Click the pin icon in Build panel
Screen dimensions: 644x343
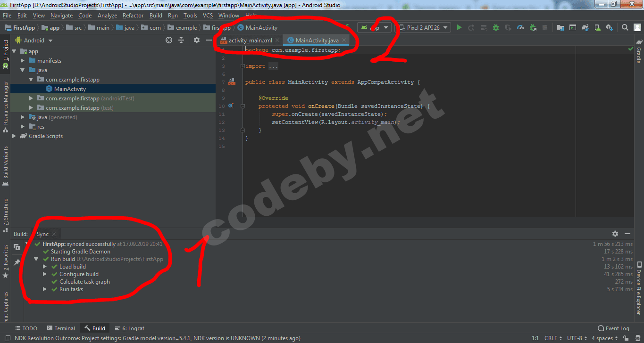click(17, 262)
